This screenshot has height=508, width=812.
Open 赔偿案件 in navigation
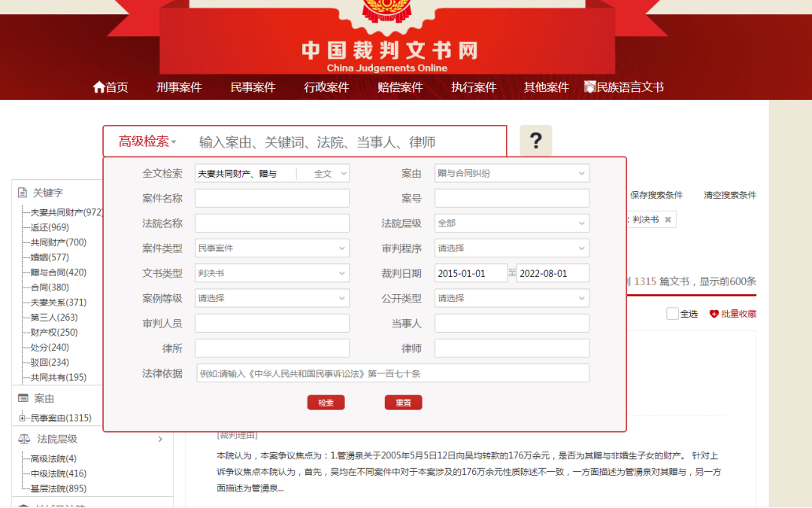tap(400, 87)
